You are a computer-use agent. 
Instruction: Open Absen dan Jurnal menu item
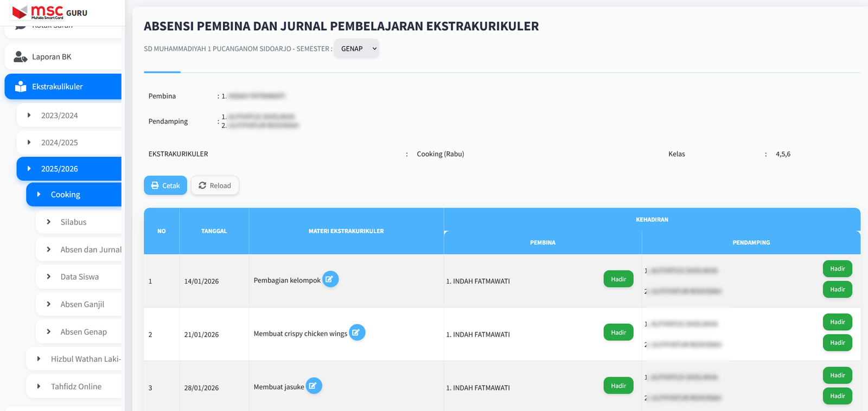79,249
